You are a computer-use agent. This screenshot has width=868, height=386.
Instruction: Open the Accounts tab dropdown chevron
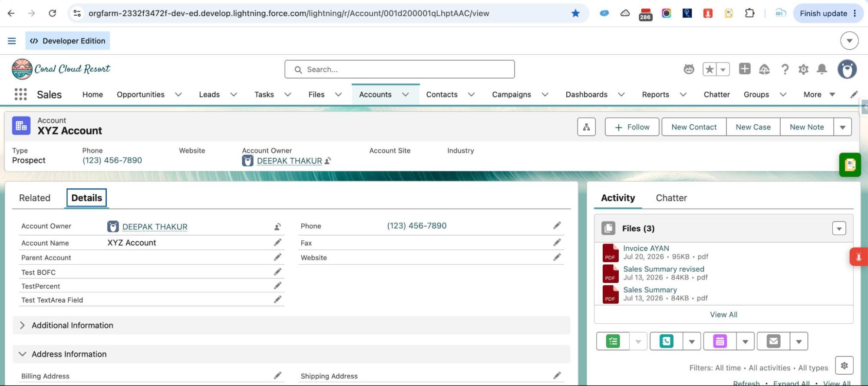click(x=406, y=94)
